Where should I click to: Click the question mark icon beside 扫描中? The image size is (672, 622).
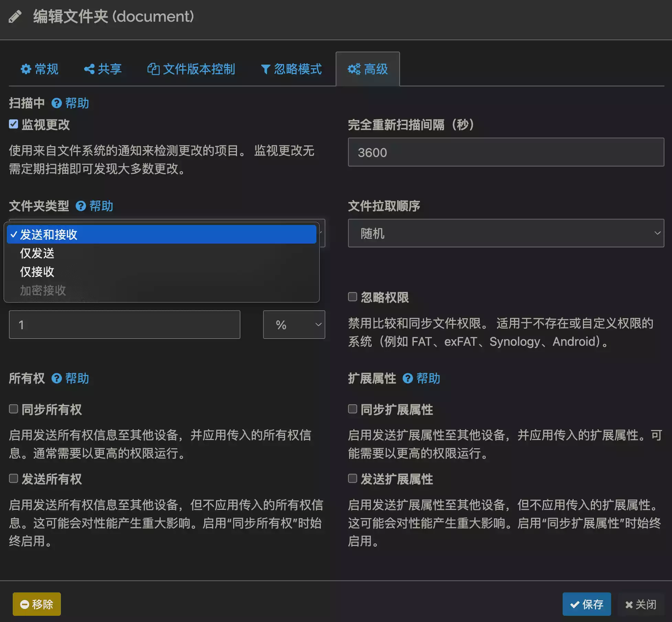pyautogui.click(x=56, y=103)
